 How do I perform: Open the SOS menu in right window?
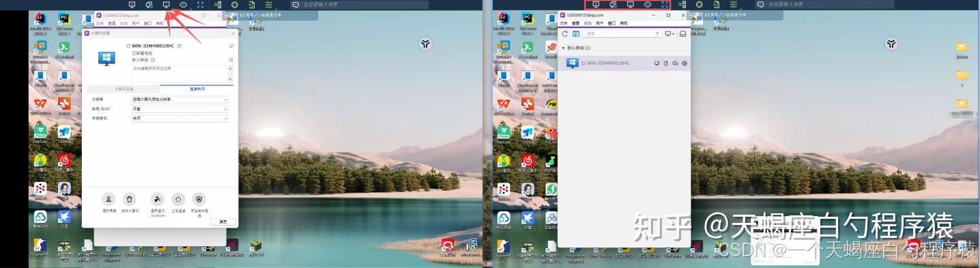tap(588, 23)
